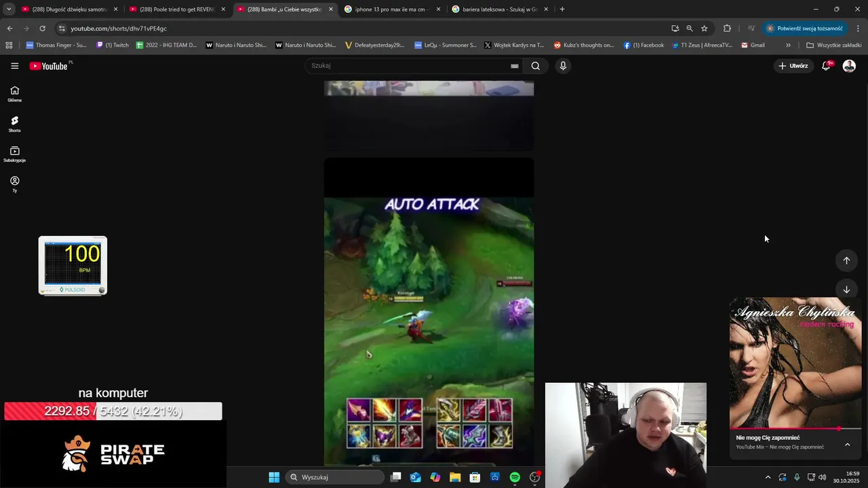This screenshot has height=488, width=868.
Task: Expand hidden bookmarks with double chevron
Action: pyautogui.click(x=788, y=45)
